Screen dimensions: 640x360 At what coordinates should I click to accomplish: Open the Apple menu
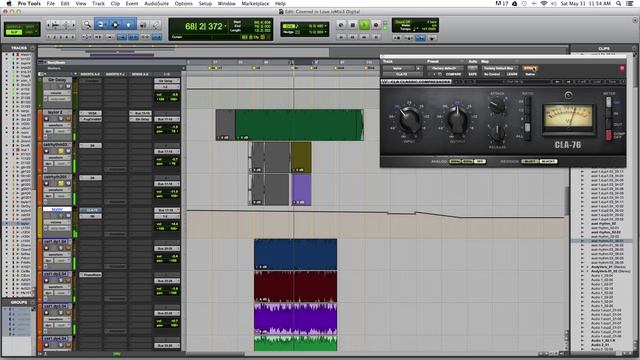point(8,3)
